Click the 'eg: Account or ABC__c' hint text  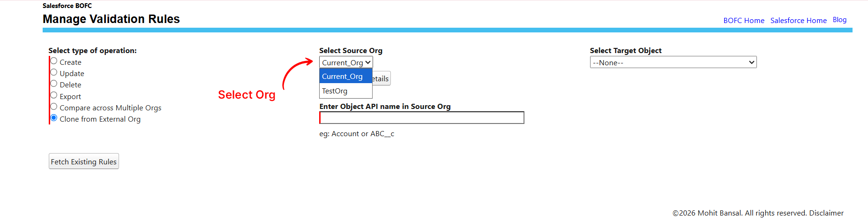point(357,134)
